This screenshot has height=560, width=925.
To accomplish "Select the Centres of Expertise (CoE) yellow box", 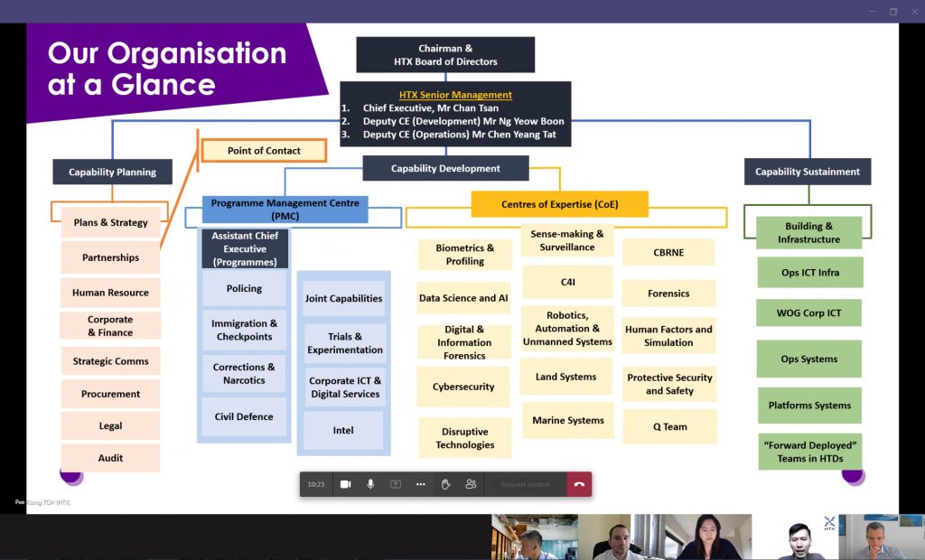I will 559,205.
